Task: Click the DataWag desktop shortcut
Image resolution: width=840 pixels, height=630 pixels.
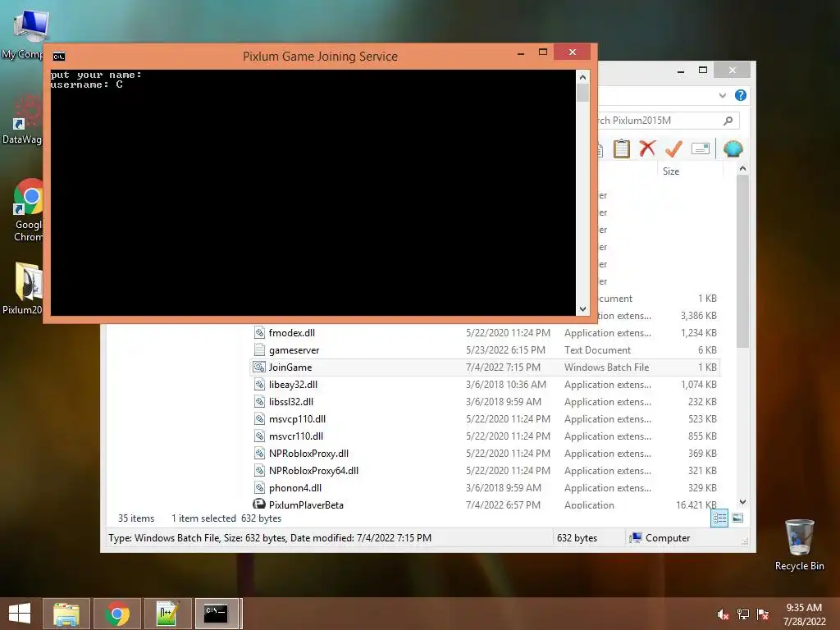Action: 22,120
